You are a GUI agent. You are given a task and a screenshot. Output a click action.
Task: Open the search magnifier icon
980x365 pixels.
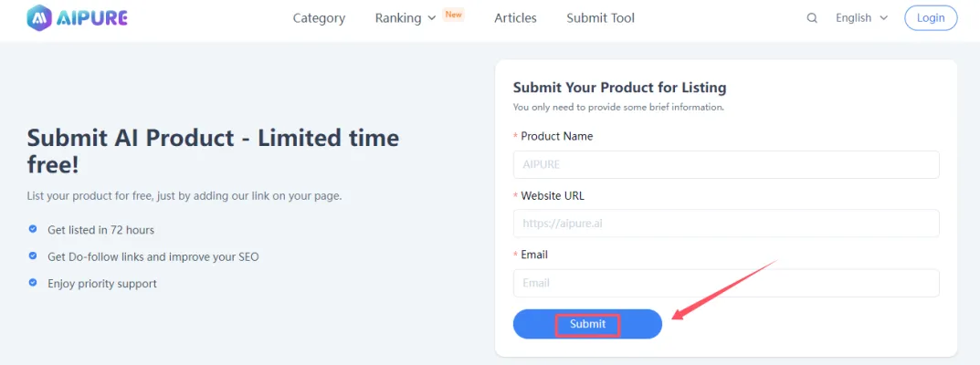tap(812, 18)
